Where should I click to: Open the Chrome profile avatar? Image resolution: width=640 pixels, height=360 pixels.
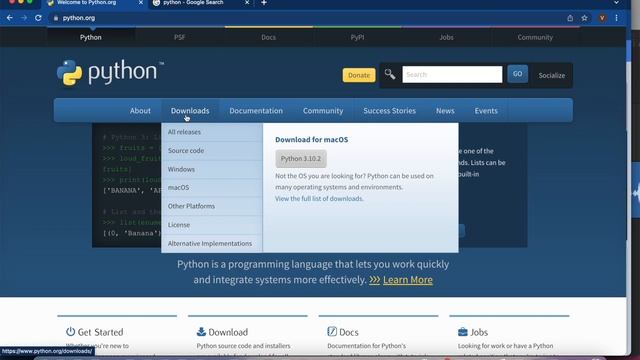pyautogui.click(x=602, y=18)
